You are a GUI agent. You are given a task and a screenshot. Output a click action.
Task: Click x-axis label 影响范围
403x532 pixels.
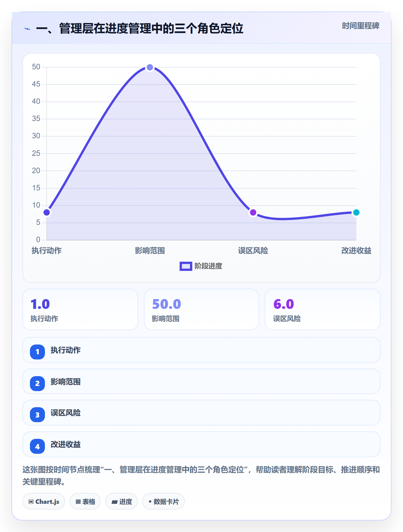150,250
